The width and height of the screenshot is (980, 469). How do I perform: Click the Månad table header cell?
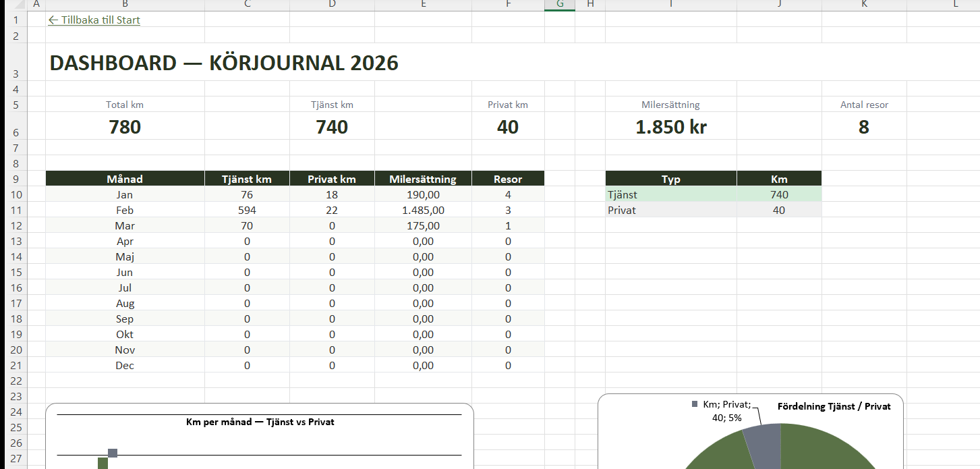(x=125, y=180)
